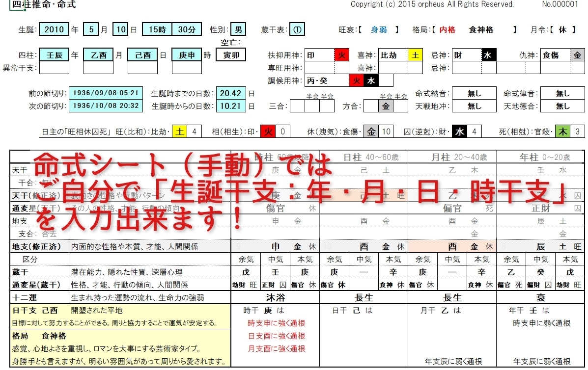The image size is (588, 370).
Task: Select the green 木 swatch after 死(相剋):官殺
Action: [562, 132]
